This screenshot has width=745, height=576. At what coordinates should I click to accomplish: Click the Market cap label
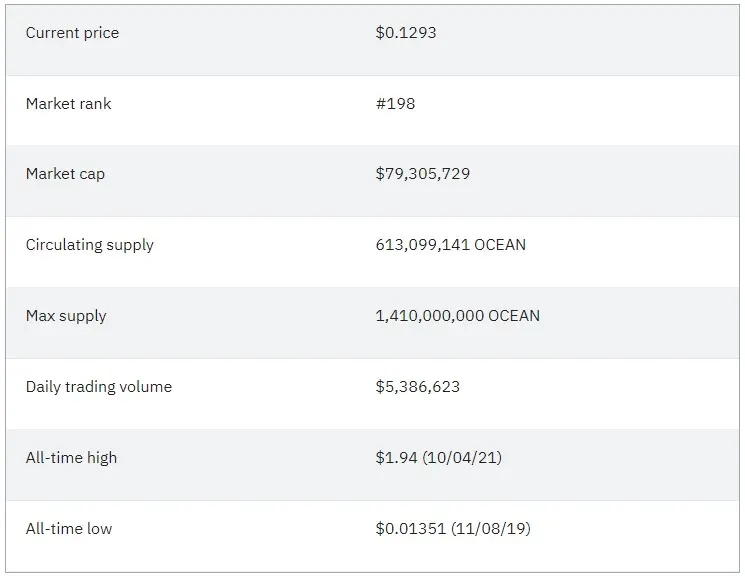[x=65, y=174]
